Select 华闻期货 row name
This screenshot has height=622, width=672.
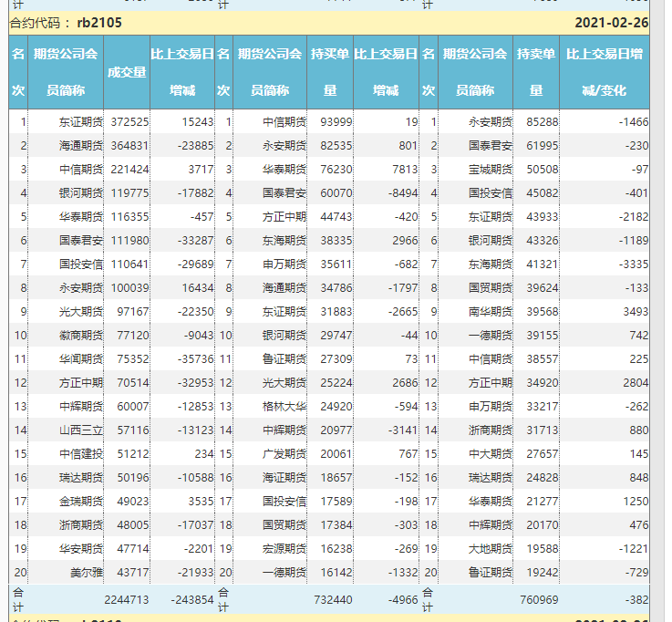[81, 358]
